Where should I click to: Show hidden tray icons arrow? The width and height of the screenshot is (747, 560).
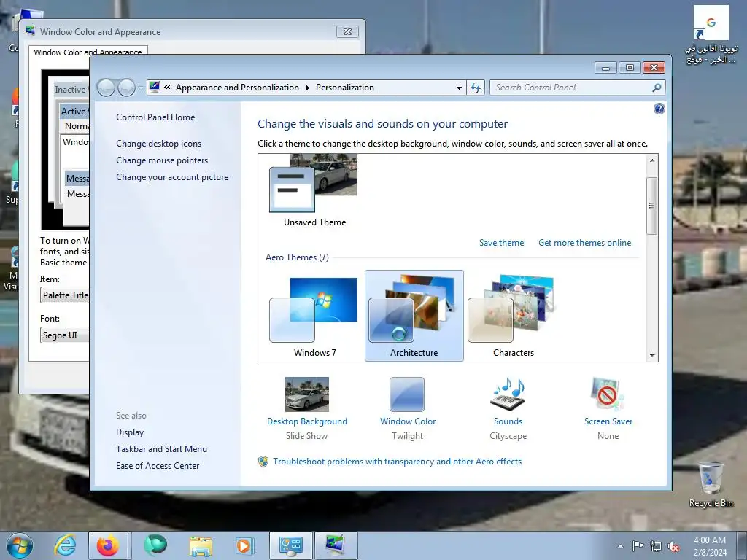pyautogui.click(x=620, y=546)
